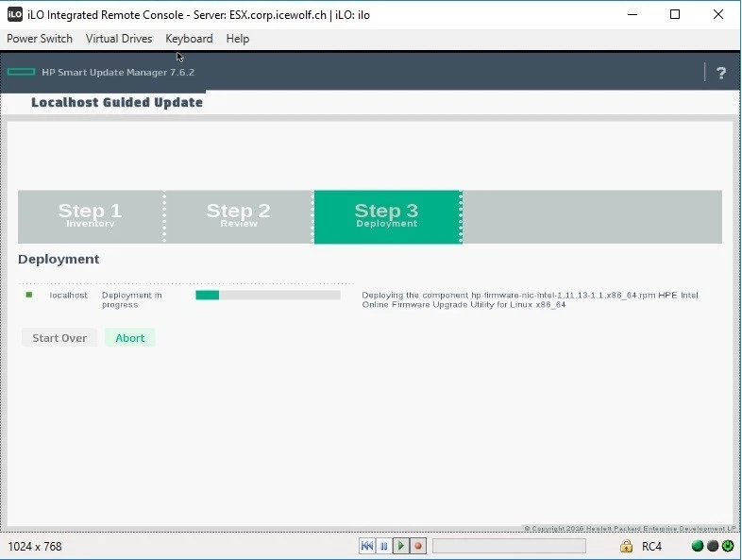742x560 pixels.
Task: Click the deploying component description text
Action: 530,299
